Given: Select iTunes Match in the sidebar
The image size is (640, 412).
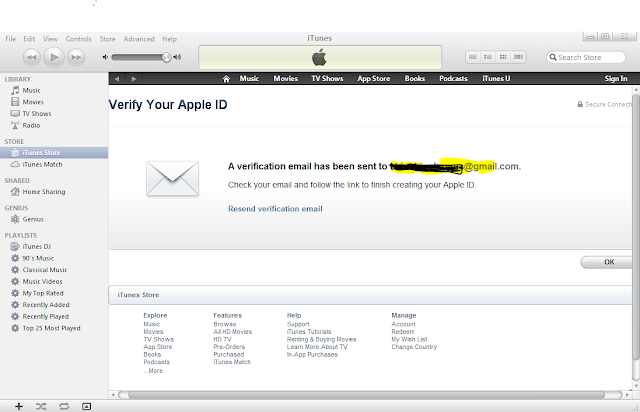Looking at the screenshot, I should (x=42, y=165).
